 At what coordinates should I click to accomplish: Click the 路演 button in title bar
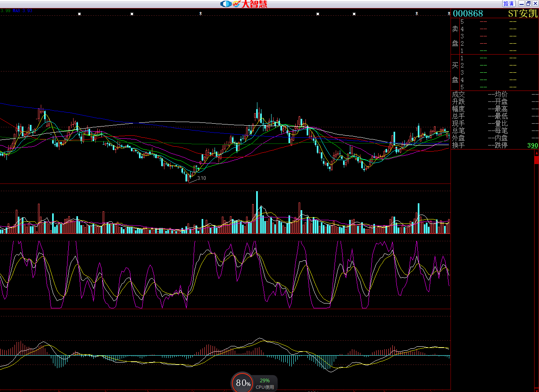[x=508, y=4]
